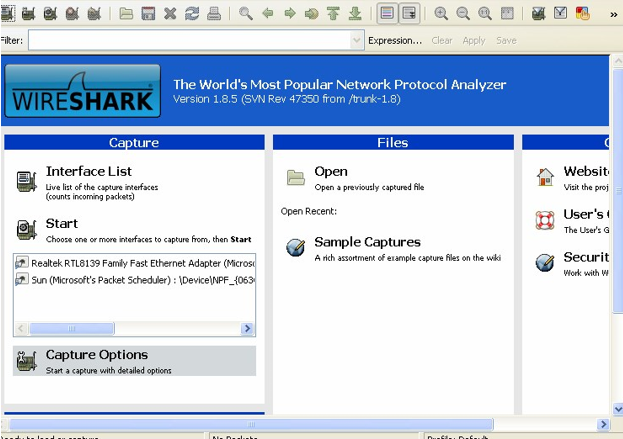Find a packet with the magnifier icon
The image size is (623, 439).
click(246, 14)
